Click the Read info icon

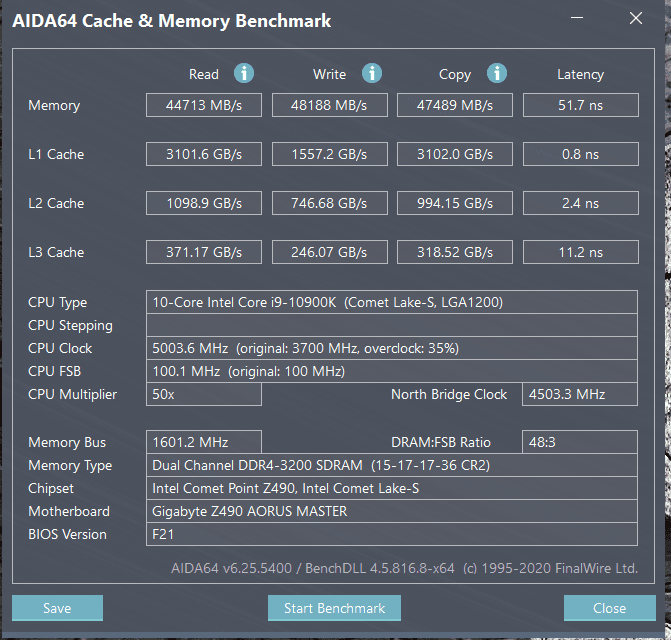pos(244,74)
